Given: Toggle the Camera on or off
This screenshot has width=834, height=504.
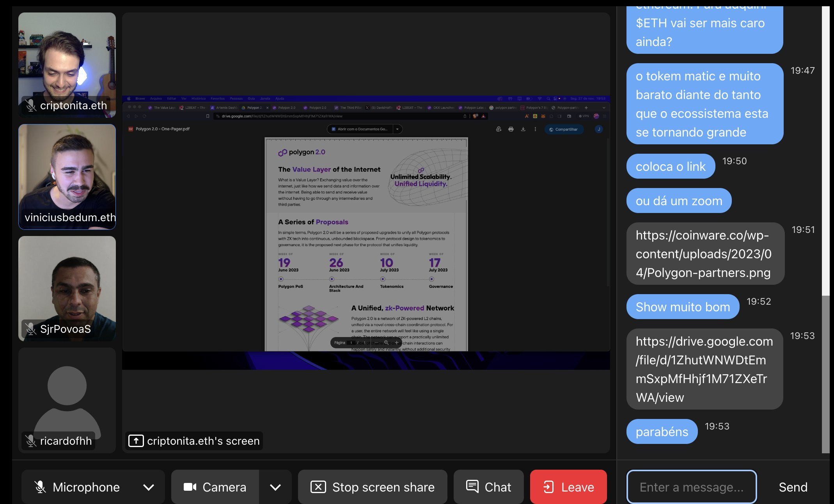Looking at the screenshot, I should (x=215, y=487).
